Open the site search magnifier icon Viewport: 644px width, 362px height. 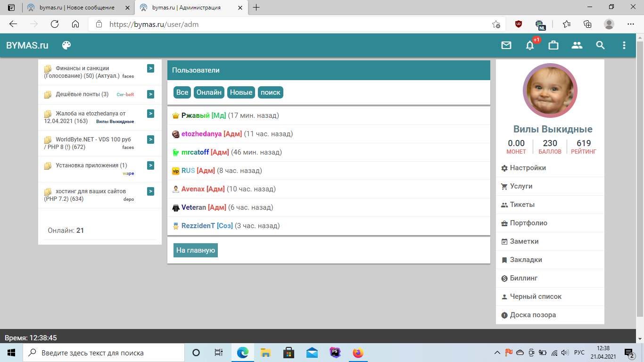tap(600, 45)
